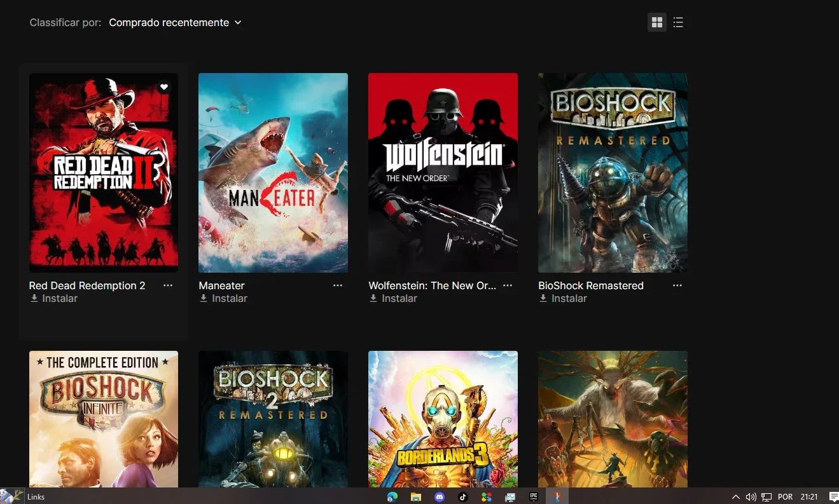The image size is (839, 504).
Task: Open Epic Games Launcher taskbar icon
Action: click(x=534, y=496)
